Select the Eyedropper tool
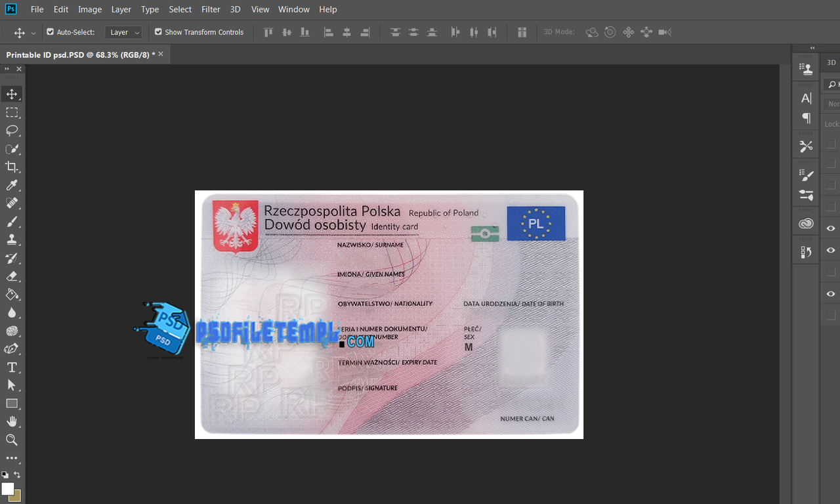Viewport: 840px width, 504px height. point(12,186)
